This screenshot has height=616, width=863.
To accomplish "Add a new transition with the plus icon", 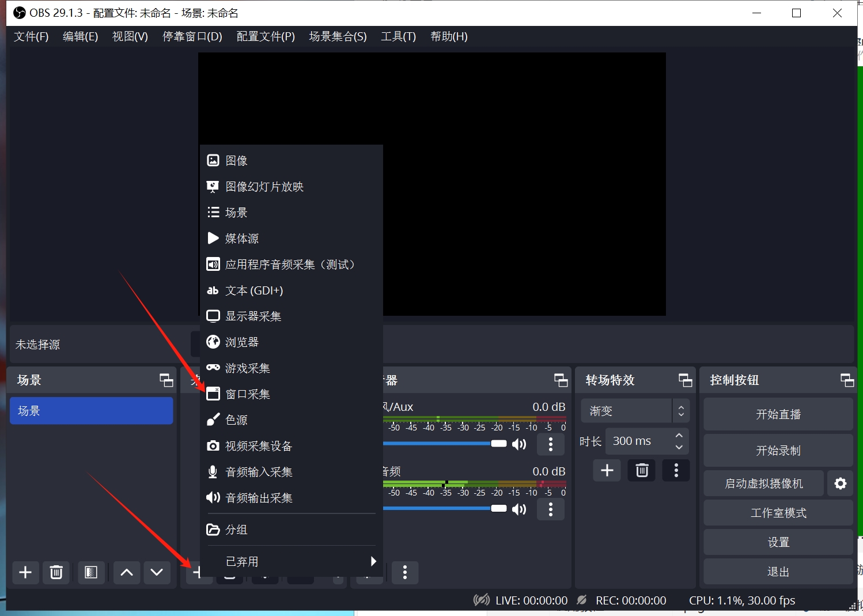I will tap(606, 470).
